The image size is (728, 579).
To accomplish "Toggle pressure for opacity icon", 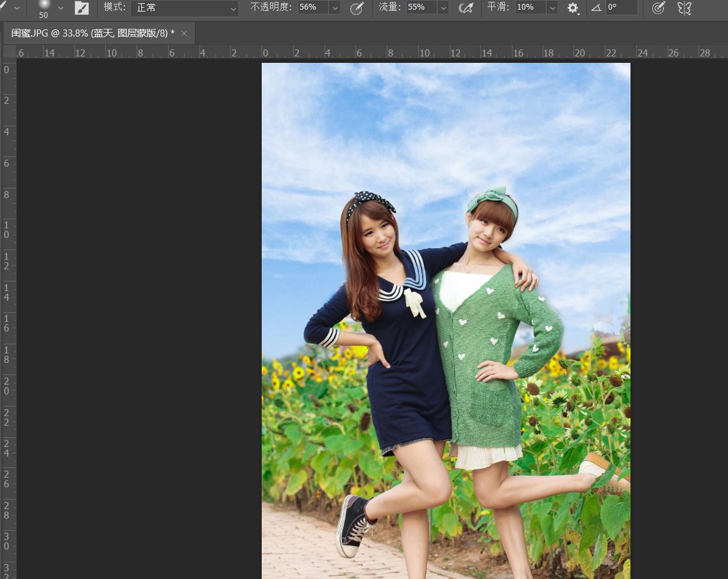I will pos(357,8).
